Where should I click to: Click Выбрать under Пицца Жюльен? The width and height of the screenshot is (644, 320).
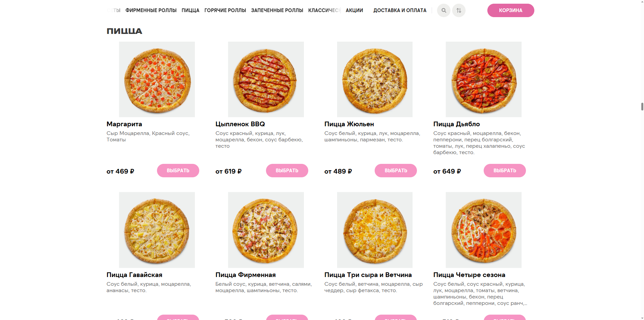click(395, 171)
